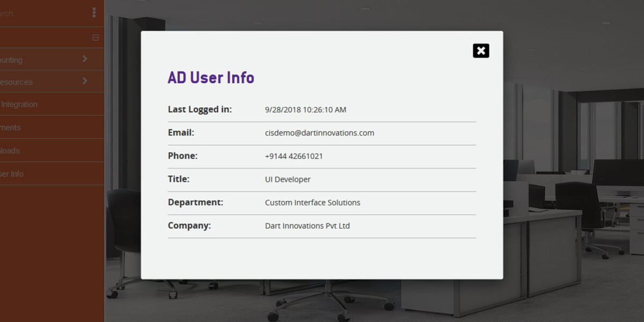Click the Accounting chevron arrow icon
Screen dimensions: 644x322
click(85, 59)
